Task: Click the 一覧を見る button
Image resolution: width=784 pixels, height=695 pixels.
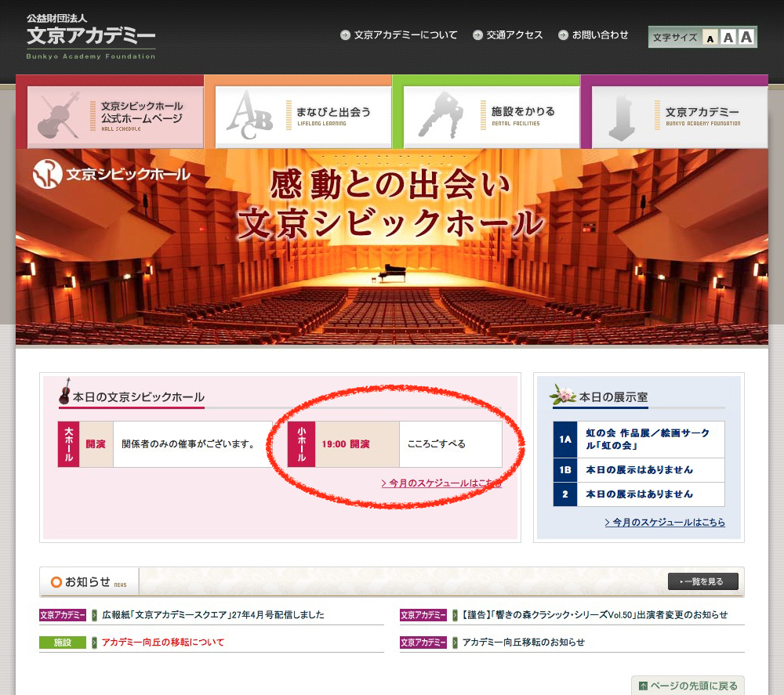Action: (x=702, y=581)
